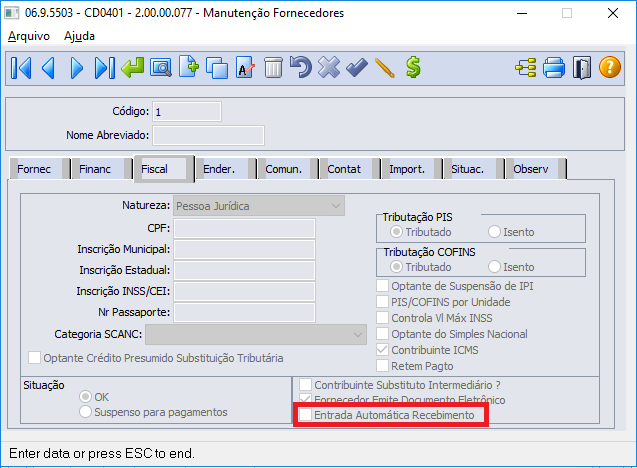Click the CPF input field
637x468 pixels.
[x=245, y=229]
